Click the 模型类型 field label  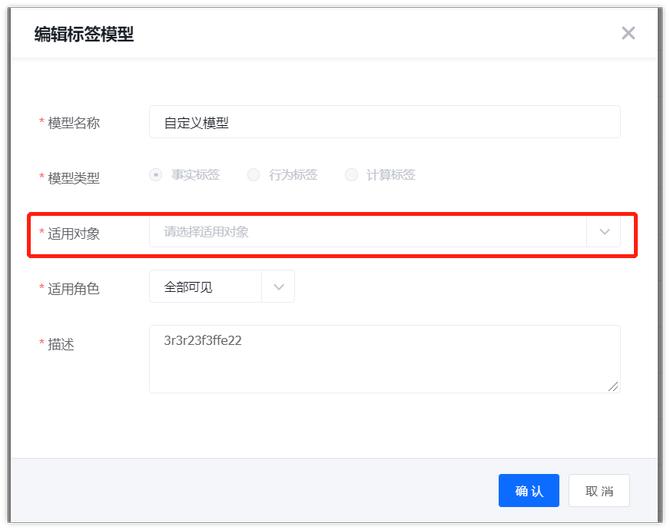(x=74, y=178)
